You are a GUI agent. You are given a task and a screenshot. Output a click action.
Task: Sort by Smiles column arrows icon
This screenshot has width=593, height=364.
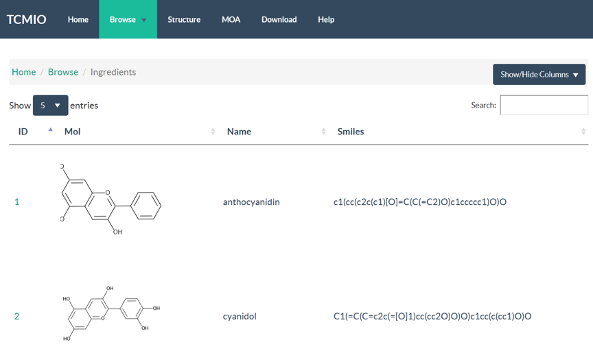point(583,132)
